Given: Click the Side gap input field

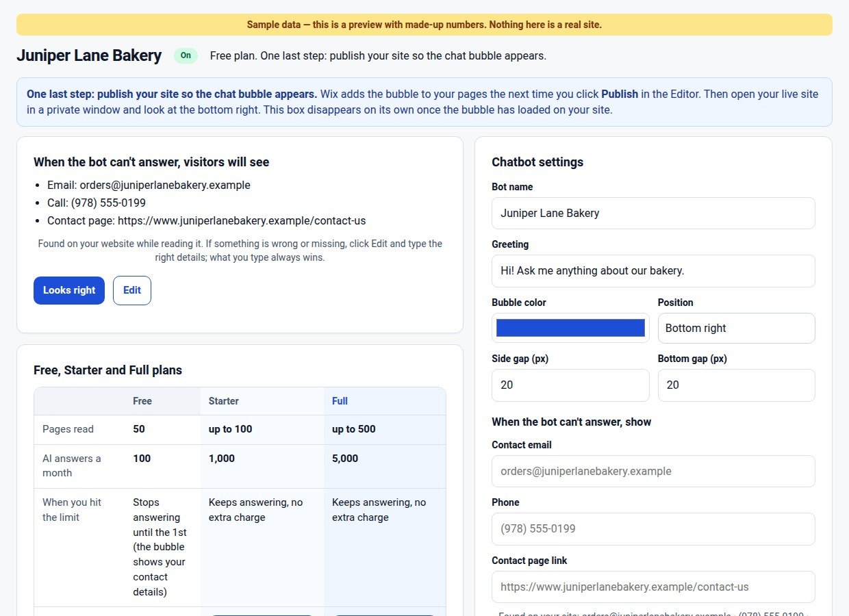Looking at the screenshot, I should (x=570, y=385).
